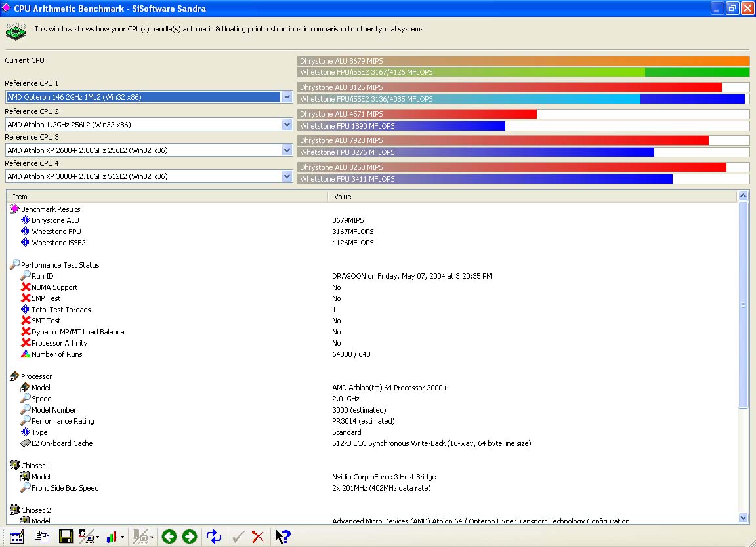This screenshot has width=756, height=547.
Task: Click the scrollbar down arrow
Action: [x=743, y=518]
